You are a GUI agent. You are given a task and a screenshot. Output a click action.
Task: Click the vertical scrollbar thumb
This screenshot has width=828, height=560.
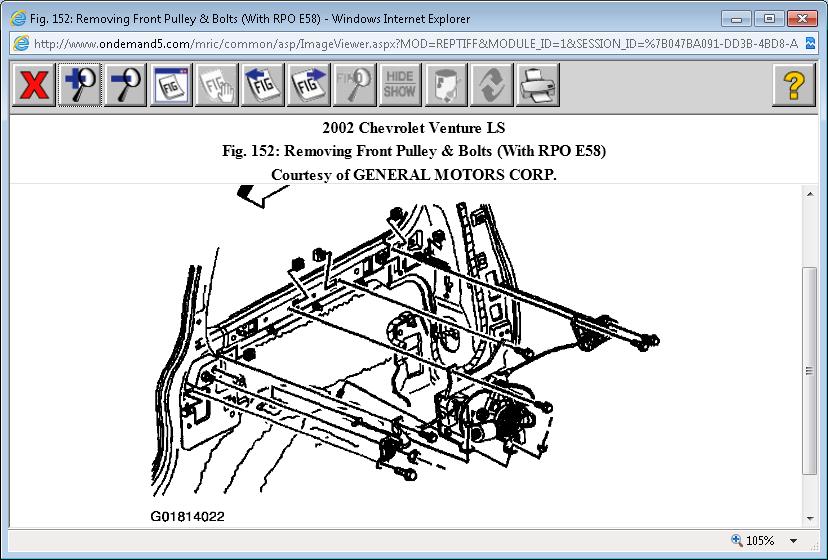pos(810,371)
